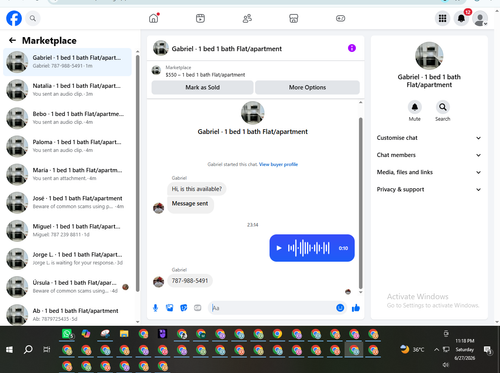
Task: Click the conversation list scrollbar
Action: (138, 173)
